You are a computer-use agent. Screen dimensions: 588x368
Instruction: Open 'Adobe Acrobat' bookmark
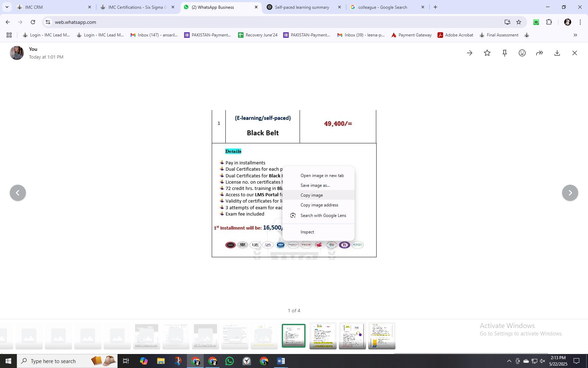click(455, 35)
